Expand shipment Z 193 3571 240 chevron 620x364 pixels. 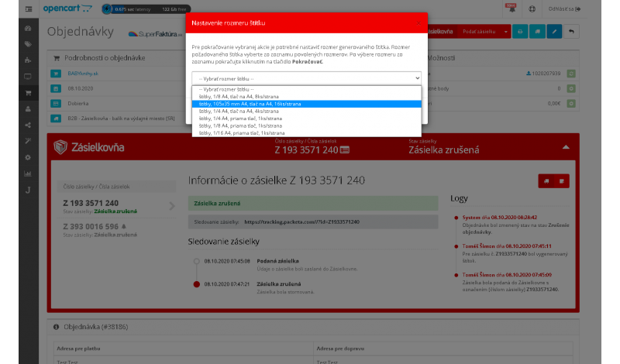click(x=172, y=206)
